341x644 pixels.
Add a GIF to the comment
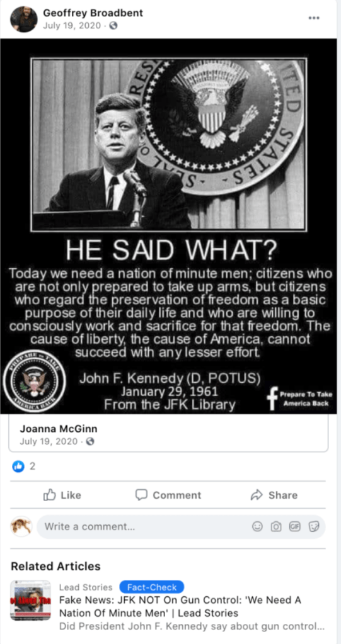(294, 526)
